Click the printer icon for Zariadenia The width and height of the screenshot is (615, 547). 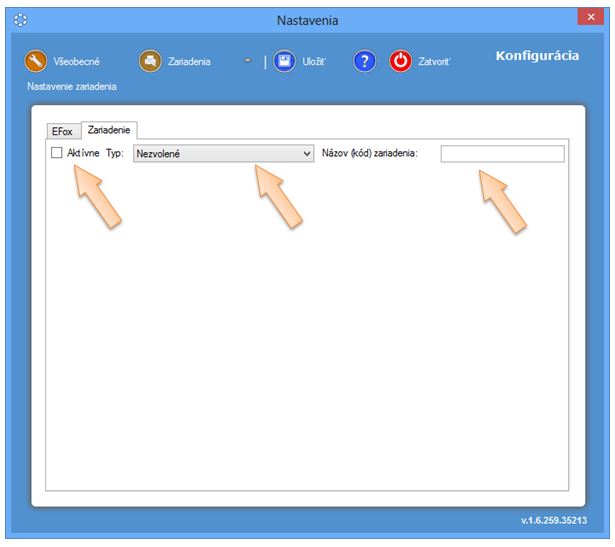click(150, 61)
